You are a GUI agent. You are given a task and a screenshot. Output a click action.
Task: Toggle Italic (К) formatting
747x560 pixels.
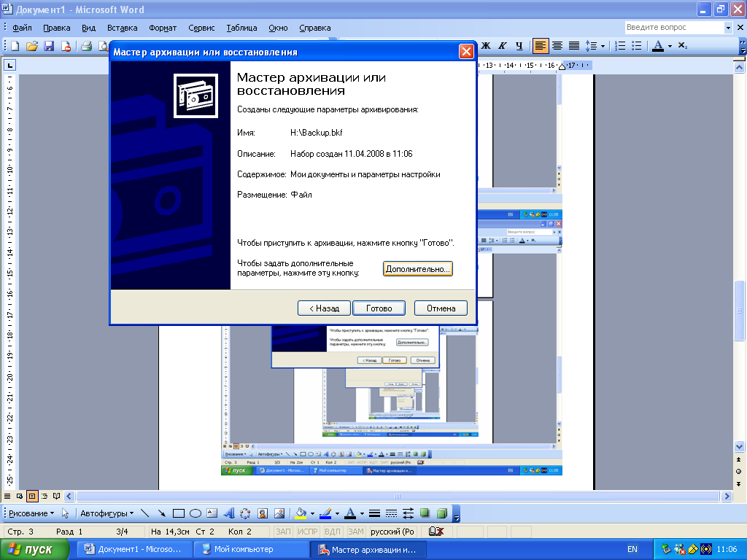pos(503,46)
